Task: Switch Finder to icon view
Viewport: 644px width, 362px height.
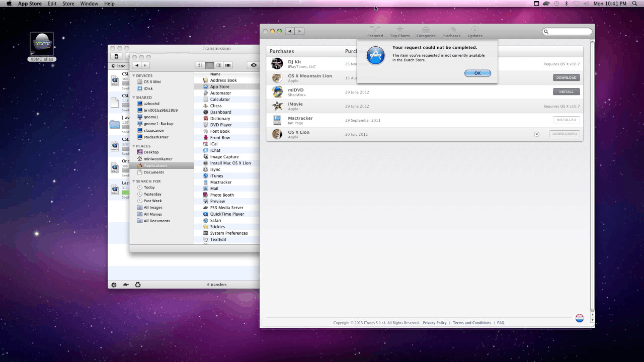Action: pyautogui.click(x=200, y=65)
